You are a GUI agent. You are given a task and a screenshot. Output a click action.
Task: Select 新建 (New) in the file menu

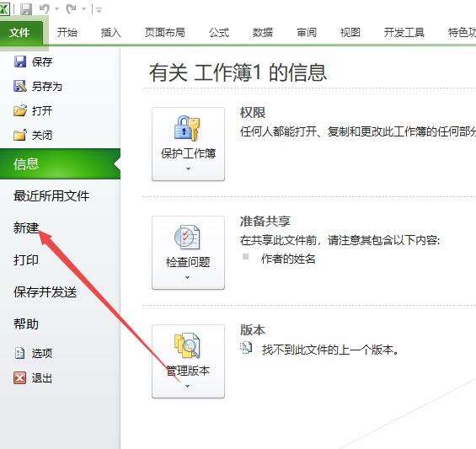(x=26, y=228)
